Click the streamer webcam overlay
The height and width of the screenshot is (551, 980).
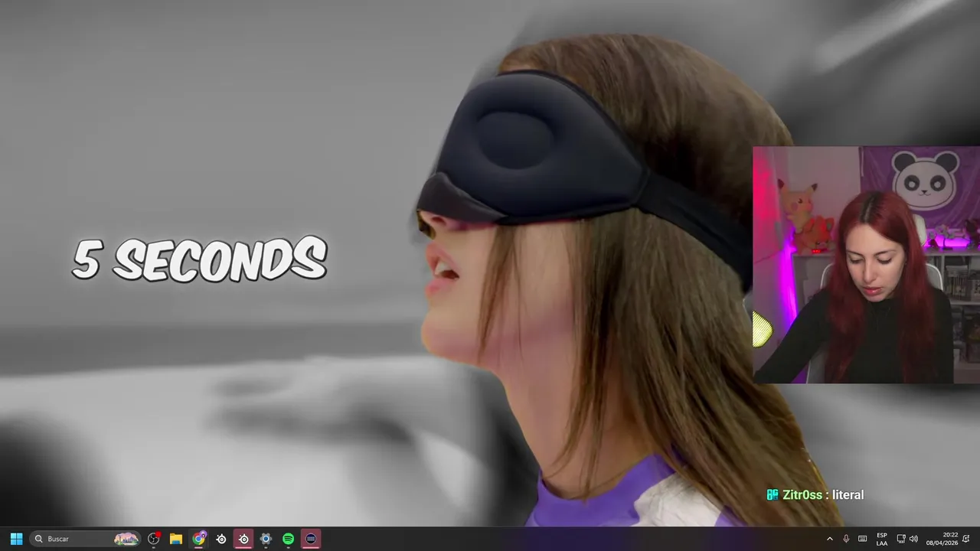point(866,265)
